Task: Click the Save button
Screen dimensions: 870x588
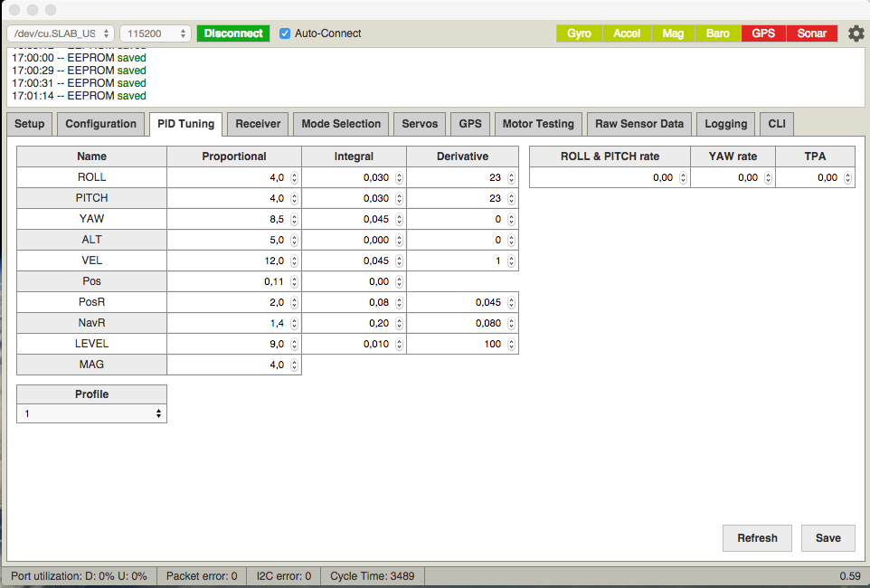Action: pos(827,537)
